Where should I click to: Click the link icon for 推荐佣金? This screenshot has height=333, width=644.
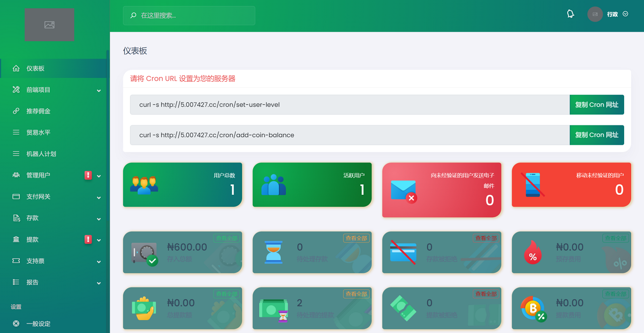point(16,111)
